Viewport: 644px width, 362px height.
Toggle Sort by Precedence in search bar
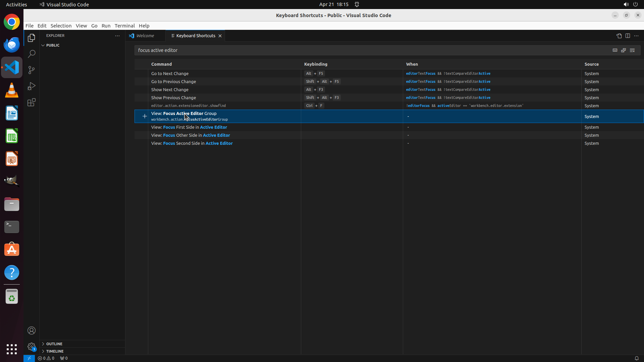point(624,50)
